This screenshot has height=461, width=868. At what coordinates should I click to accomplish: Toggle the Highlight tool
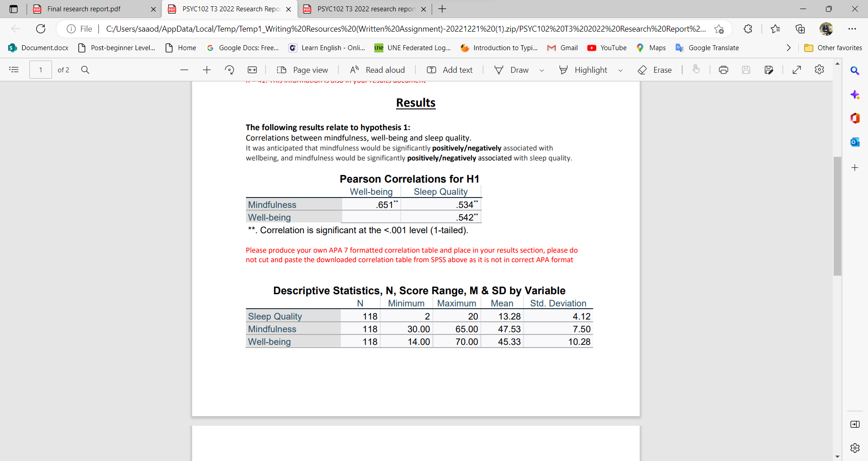(583, 70)
